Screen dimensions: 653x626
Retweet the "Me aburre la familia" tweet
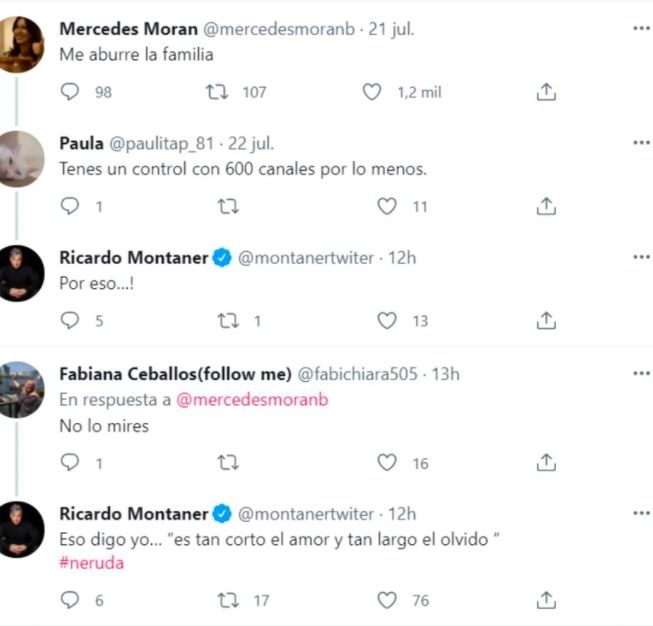[212, 92]
